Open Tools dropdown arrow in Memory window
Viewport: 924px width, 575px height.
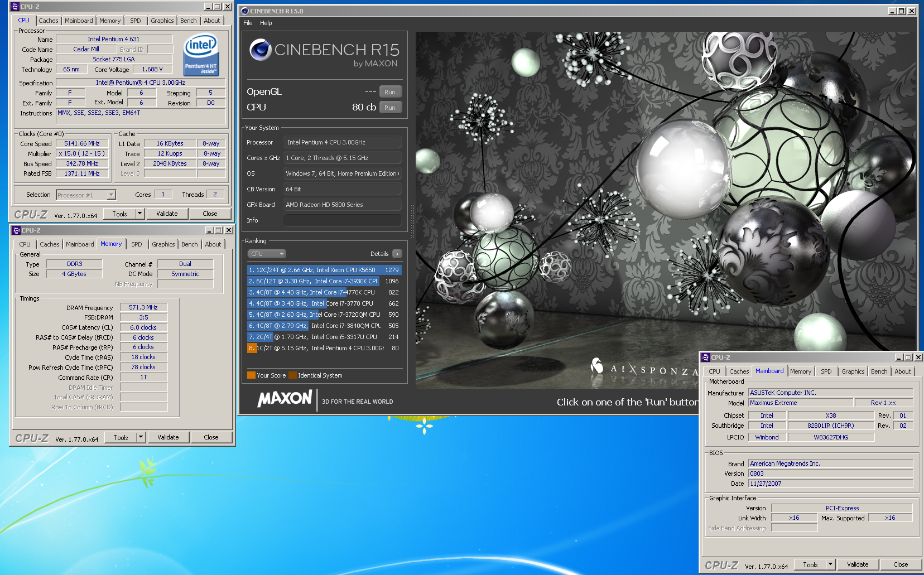[141, 437]
